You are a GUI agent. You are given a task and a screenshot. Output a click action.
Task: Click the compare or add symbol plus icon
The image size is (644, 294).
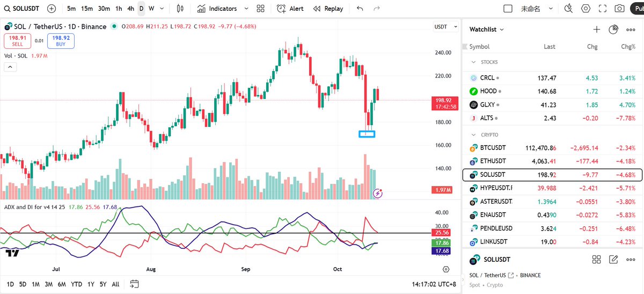[51, 9]
